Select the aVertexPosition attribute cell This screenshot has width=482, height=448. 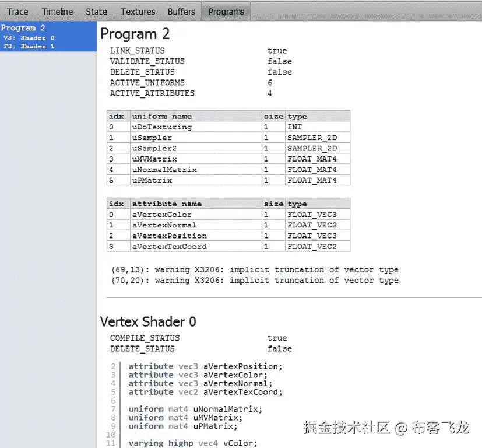pyautogui.click(x=196, y=236)
